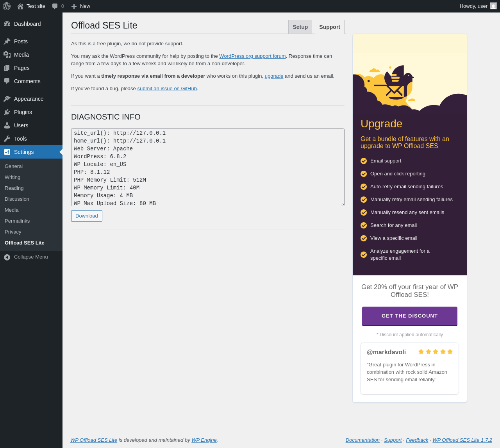Click the Users person icon
The image size is (500, 448).
tap(7, 125)
